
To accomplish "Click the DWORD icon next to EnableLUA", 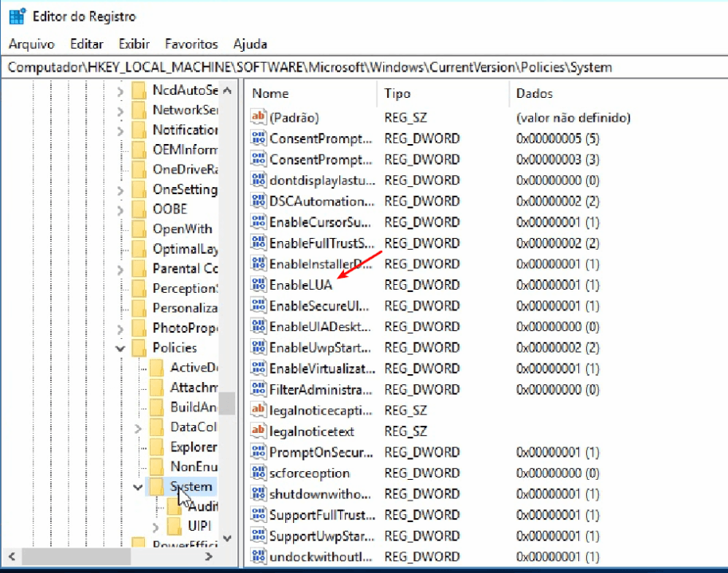I will point(258,284).
